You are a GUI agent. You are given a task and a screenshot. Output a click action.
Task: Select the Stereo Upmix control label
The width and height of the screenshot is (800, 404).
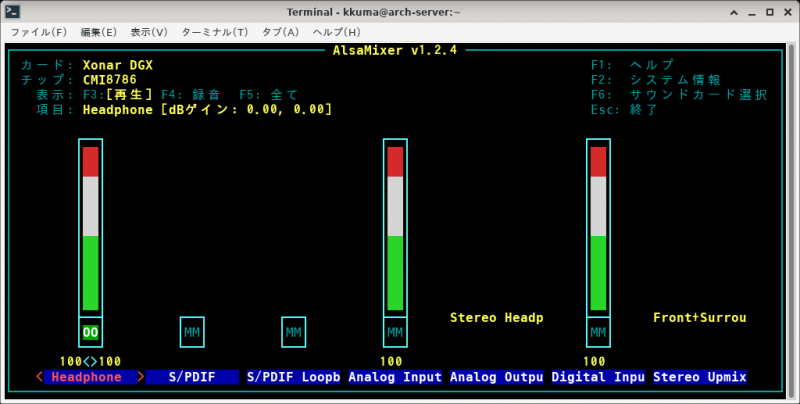(699, 377)
